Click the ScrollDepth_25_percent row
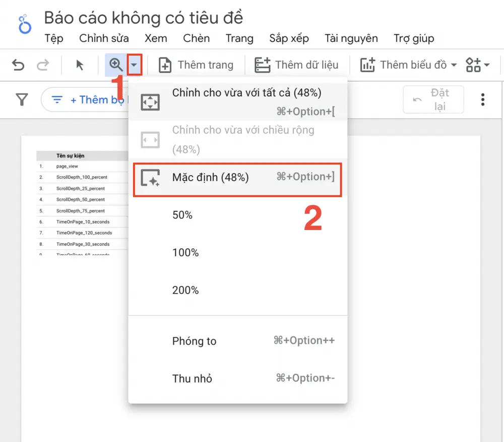Image resolution: width=504 pixels, height=442 pixels. (x=82, y=189)
